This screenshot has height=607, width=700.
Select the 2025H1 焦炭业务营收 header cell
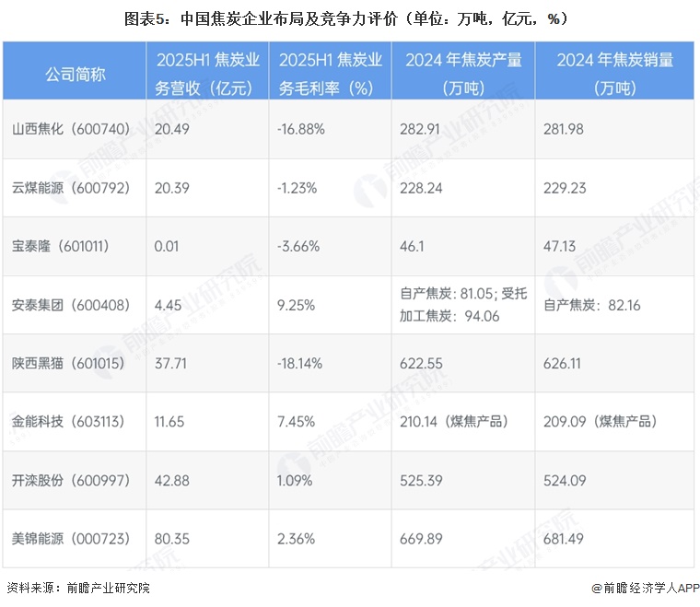[x=207, y=71]
